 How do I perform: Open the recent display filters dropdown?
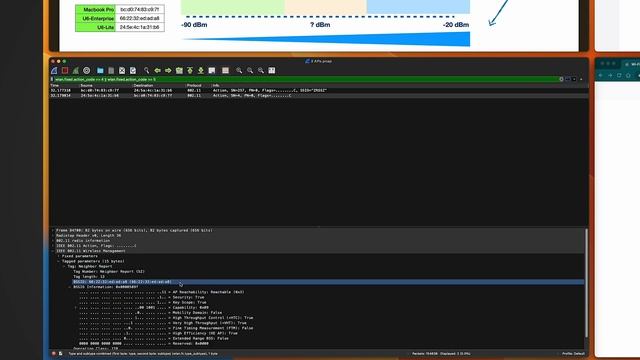pyautogui.click(x=574, y=79)
